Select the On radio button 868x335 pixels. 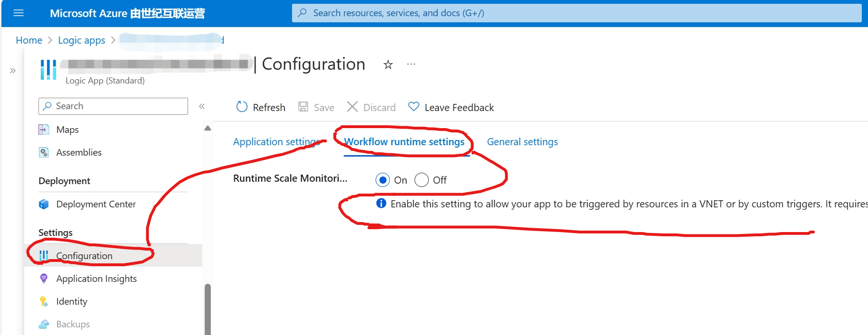(383, 180)
